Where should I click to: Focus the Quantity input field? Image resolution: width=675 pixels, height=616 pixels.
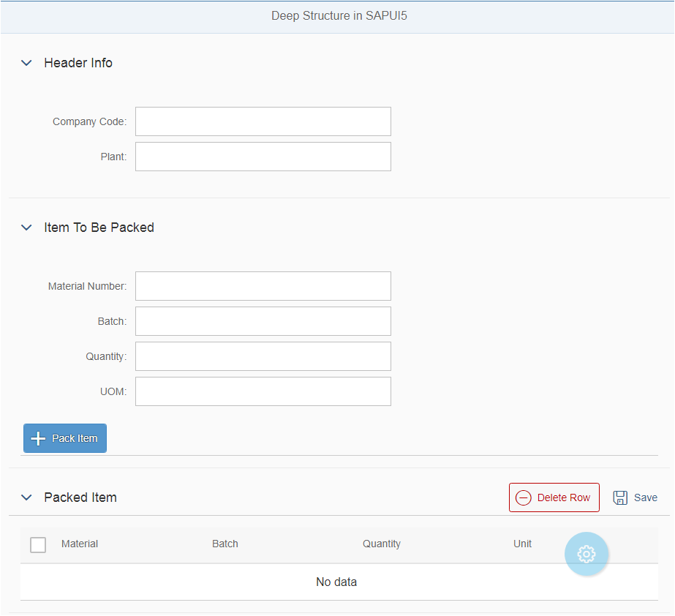(x=263, y=356)
